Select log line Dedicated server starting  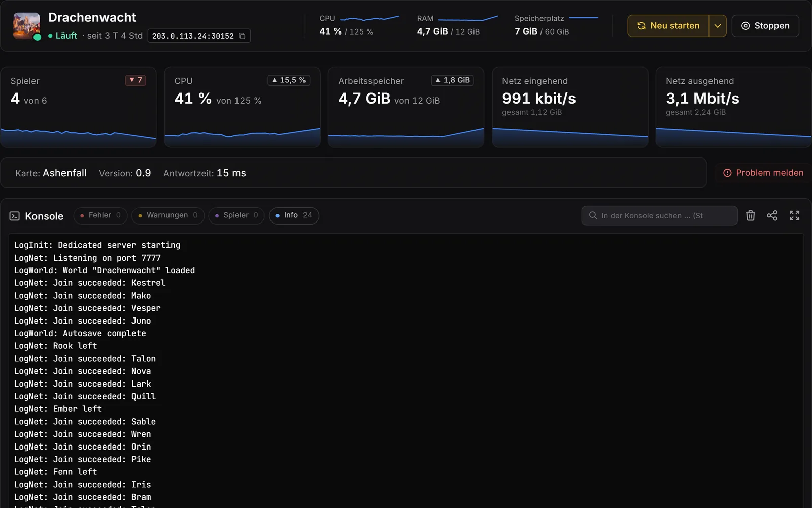(97, 245)
